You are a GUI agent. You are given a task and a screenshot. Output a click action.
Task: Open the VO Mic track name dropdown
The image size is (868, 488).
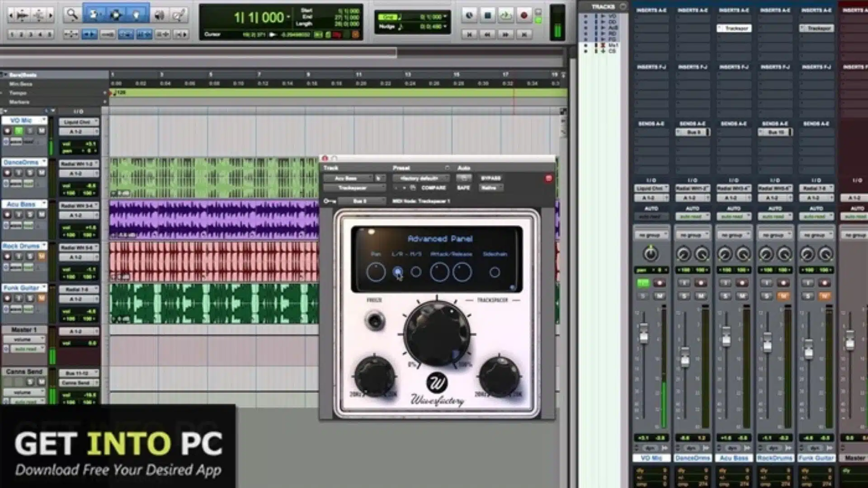point(44,120)
